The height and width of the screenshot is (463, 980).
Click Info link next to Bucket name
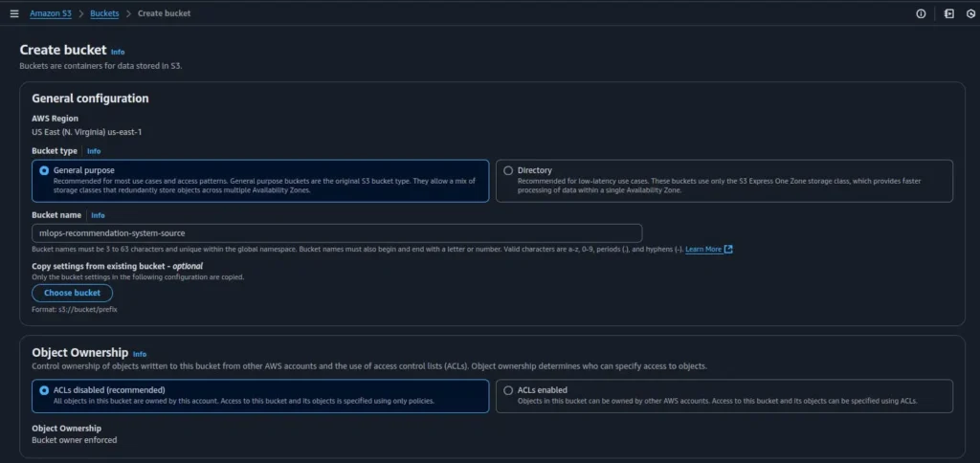click(x=99, y=215)
